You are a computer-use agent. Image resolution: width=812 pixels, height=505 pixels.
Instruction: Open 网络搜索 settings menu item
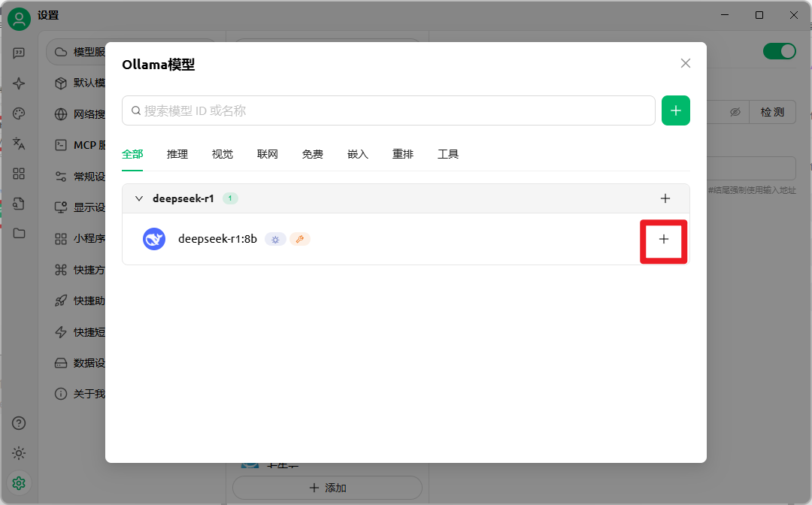[x=80, y=113]
